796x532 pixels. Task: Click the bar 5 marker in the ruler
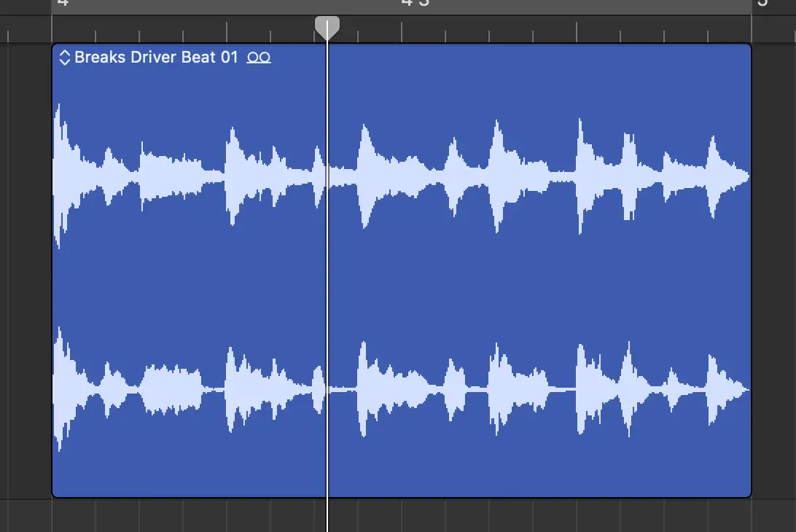762,3
